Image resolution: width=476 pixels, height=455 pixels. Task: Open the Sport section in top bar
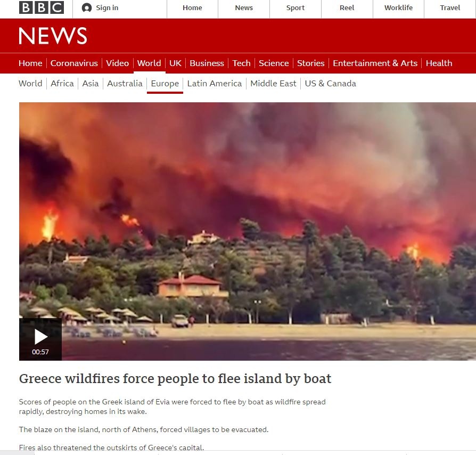(296, 8)
